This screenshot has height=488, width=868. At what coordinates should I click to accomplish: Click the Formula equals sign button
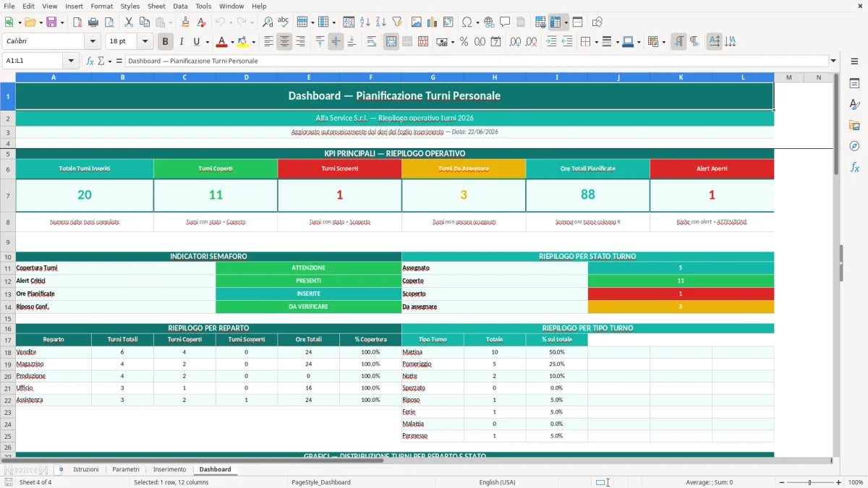click(119, 61)
